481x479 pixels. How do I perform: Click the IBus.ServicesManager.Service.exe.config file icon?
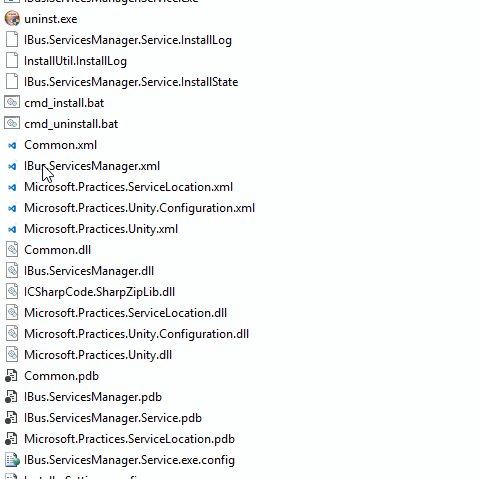point(13,460)
